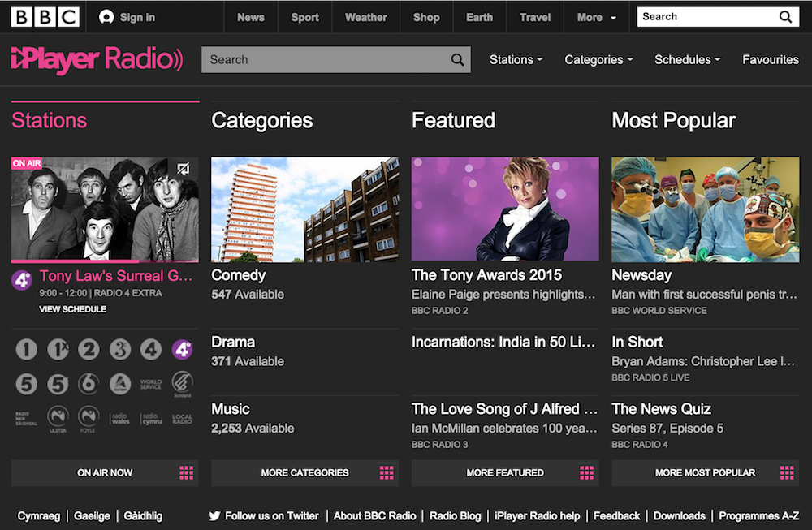Viewport: 812px width, 530px height.
Task: Open the View Schedule link
Action: [x=73, y=309]
